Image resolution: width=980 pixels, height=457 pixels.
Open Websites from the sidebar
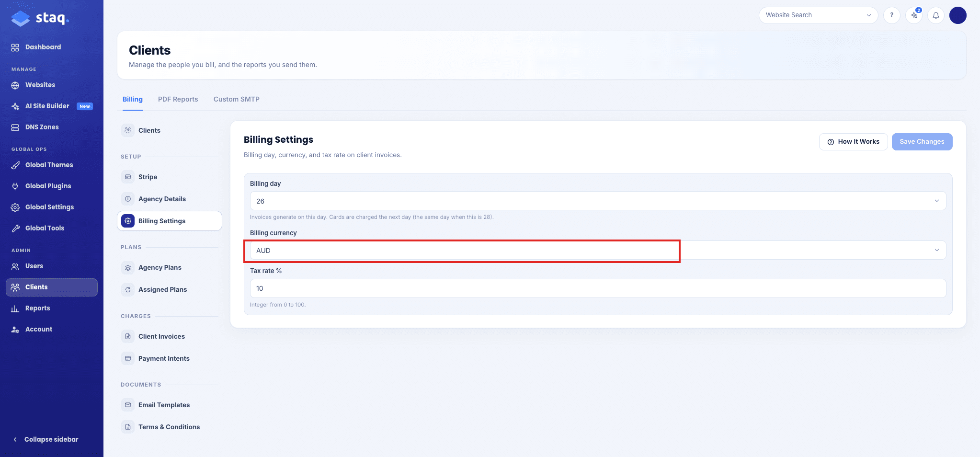52,85
